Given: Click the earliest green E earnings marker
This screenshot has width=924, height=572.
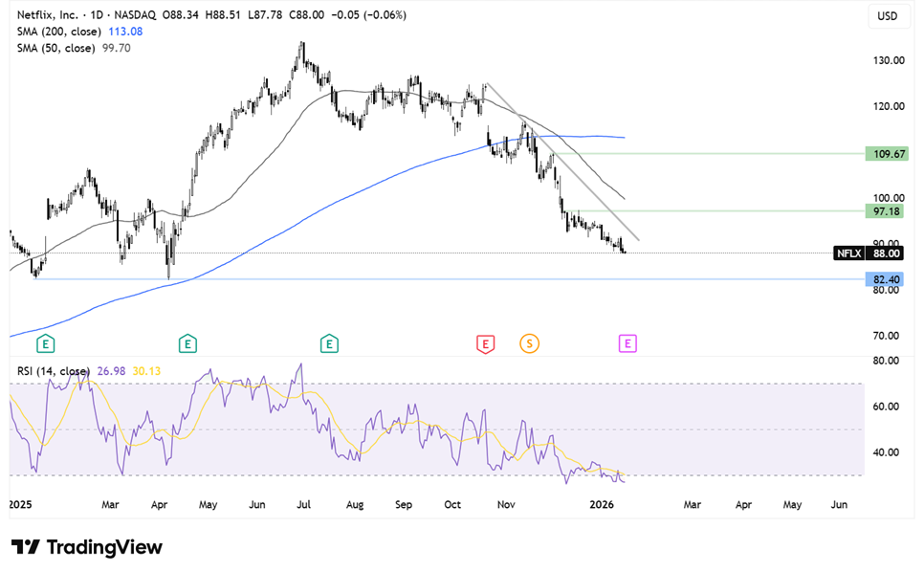Looking at the screenshot, I should coord(45,343).
